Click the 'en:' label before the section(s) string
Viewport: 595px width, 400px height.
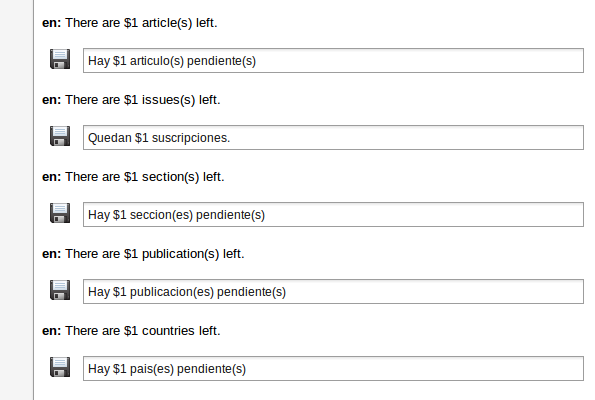tap(51, 177)
